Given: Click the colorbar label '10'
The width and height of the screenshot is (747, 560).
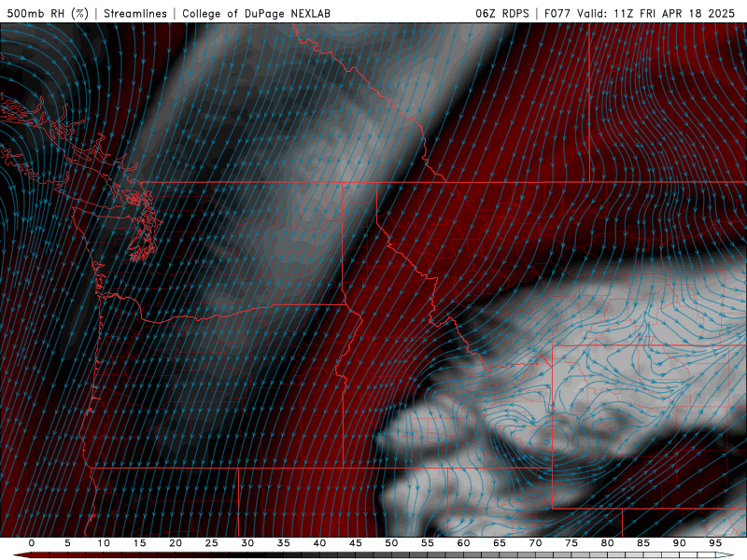Looking at the screenshot, I should click(x=104, y=543).
